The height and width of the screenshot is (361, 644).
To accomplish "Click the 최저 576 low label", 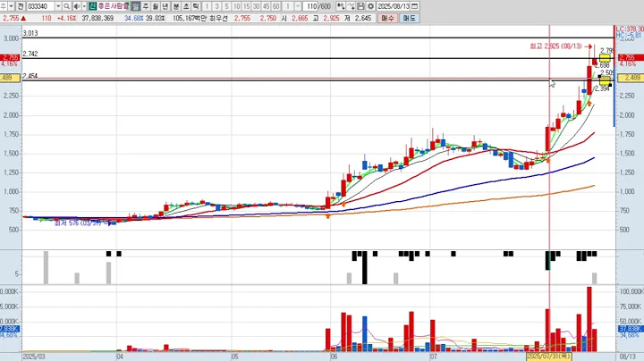I will click(78, 223).
